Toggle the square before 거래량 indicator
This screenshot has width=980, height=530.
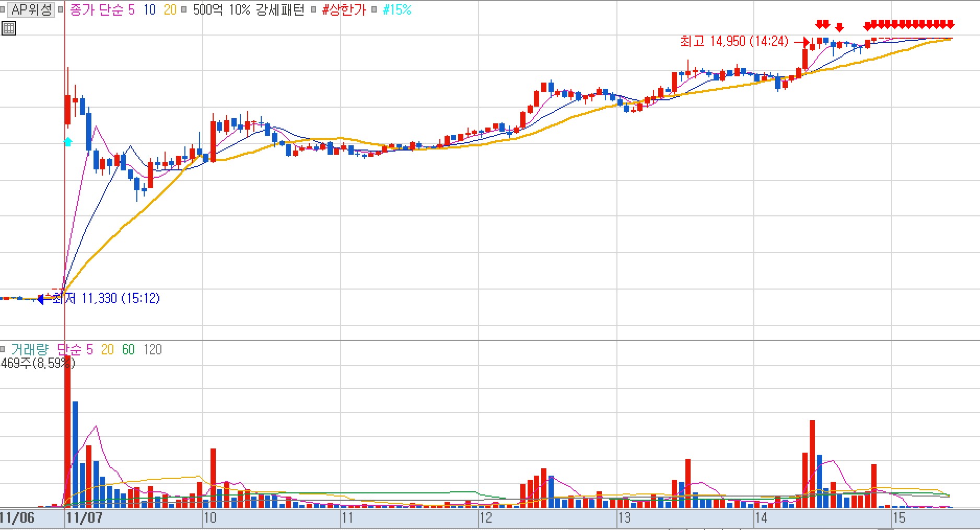pos(3,349)
